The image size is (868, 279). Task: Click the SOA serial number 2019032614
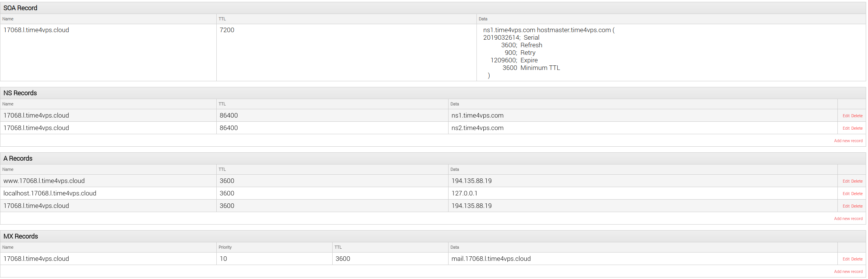tap(501, 37)
